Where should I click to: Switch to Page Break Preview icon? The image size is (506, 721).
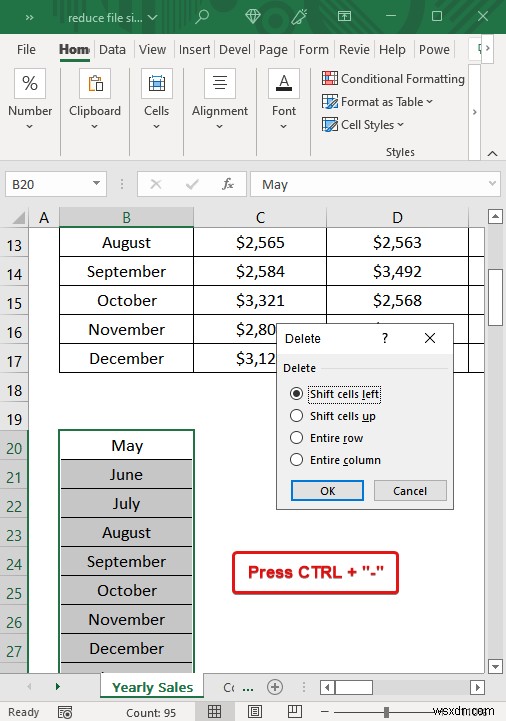tap(295, 711)
